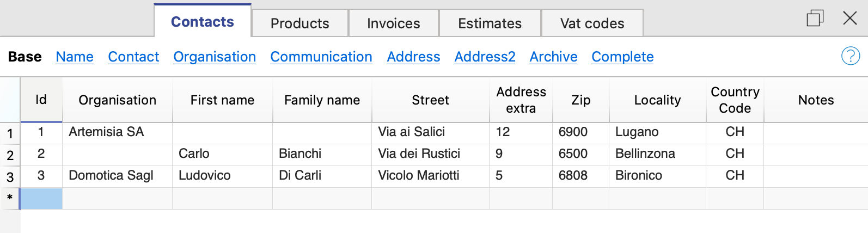Click the Artemisia SA organisation cell
868x233 pixels.
[106, 132]
